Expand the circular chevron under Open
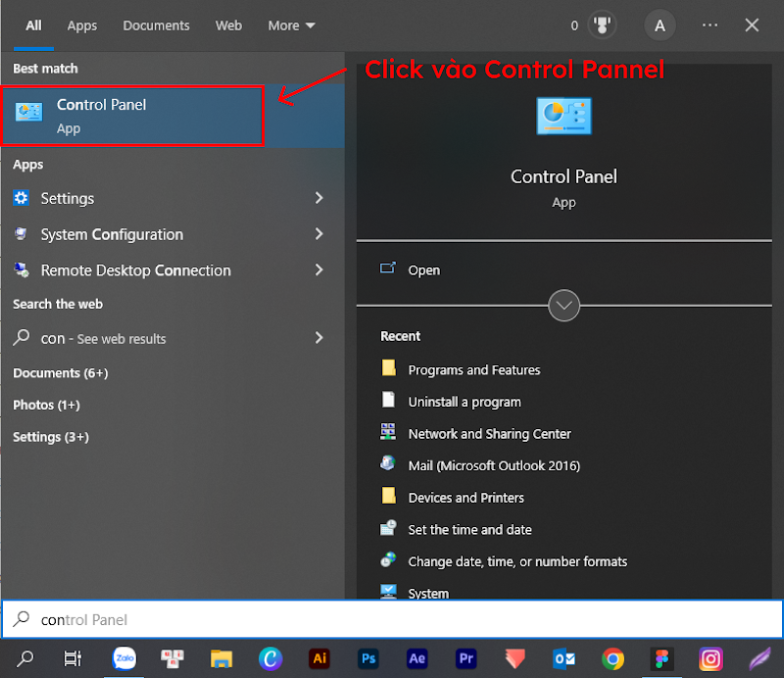The image size is (784, 678). click(563, 306)
